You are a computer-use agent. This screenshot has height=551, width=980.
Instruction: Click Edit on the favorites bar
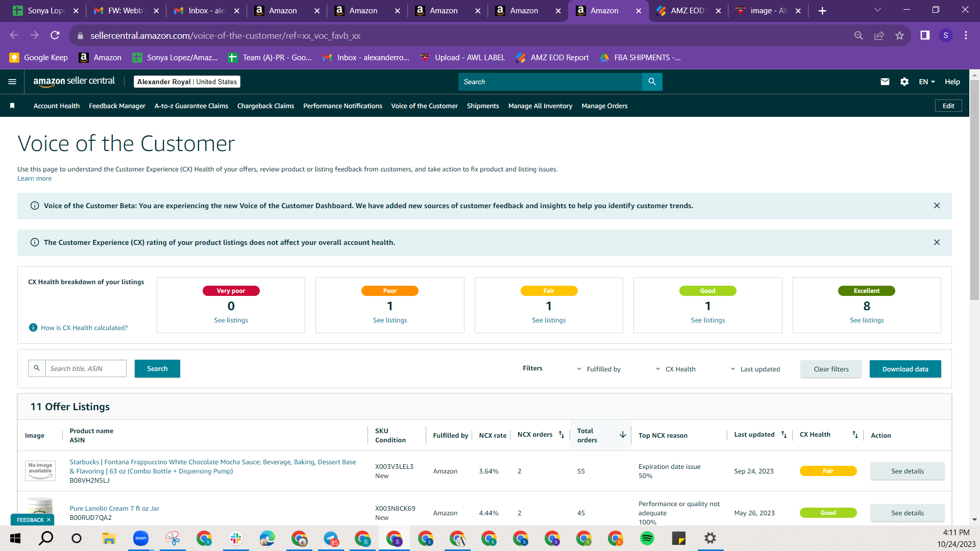[x=948, y=106]
